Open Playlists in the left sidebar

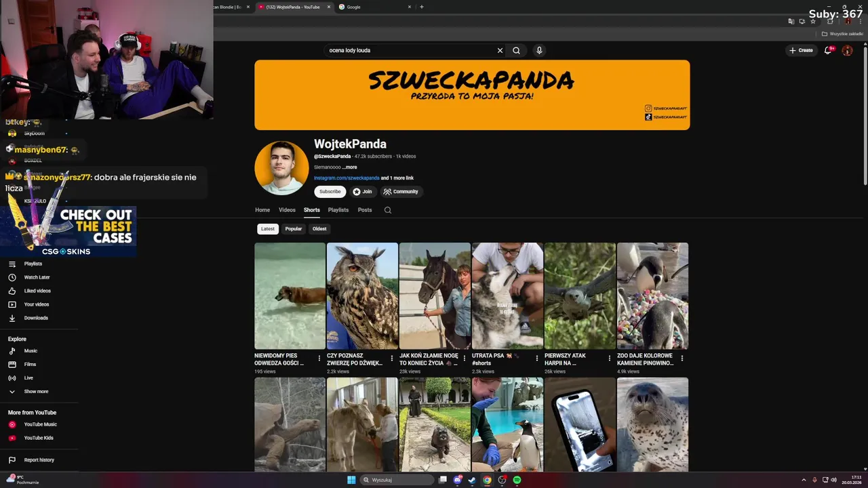point(33,264)
